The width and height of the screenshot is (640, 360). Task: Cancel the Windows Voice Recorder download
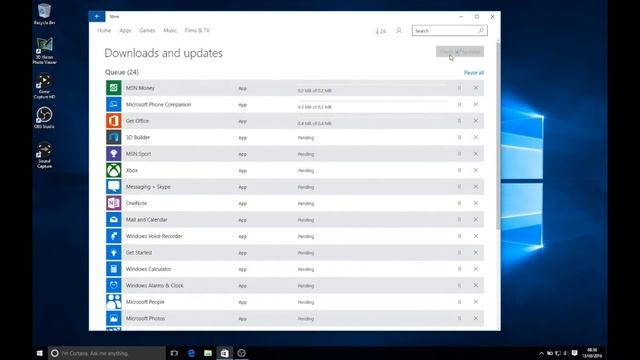pos(476,236)
